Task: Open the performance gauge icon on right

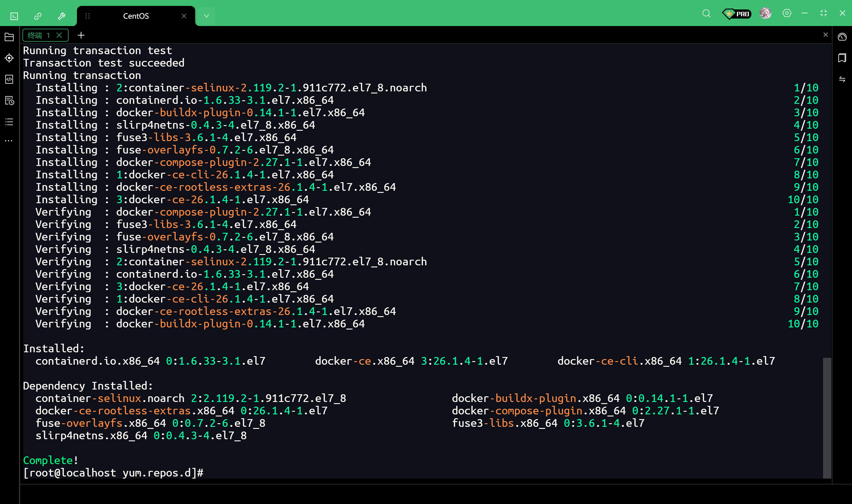Action: (x=842, y=37)
